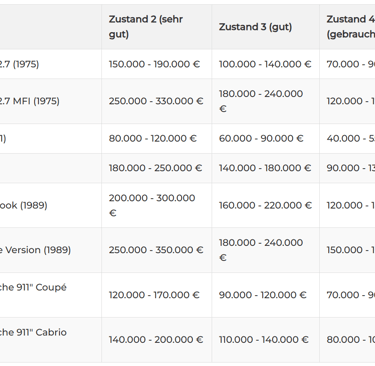Click the row label '2.7 MFI (1975)'
375x366 pixels.
point(29,101)
